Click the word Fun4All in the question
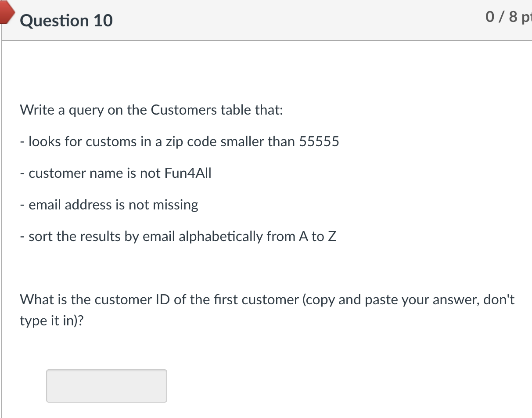Screen dimensions: 532x418 pos(188,173)
